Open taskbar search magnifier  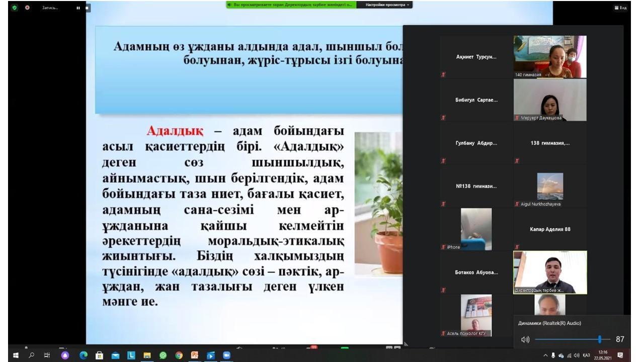point(31,355)
